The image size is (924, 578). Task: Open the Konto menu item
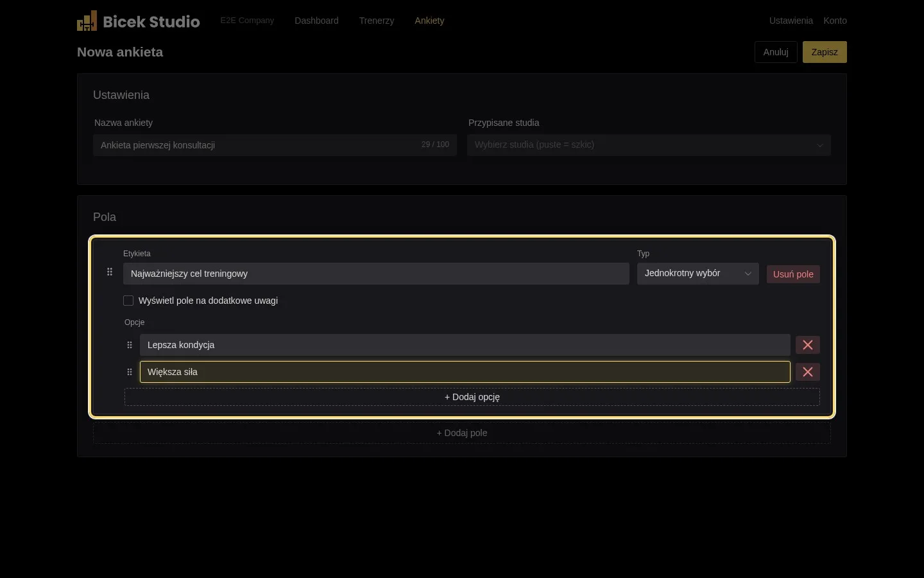[835, 21]
